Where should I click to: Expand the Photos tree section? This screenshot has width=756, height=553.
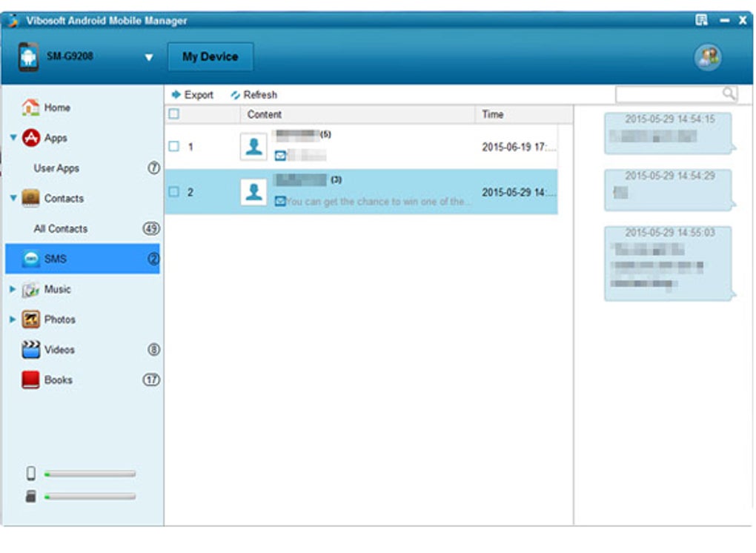pos(13,319)
